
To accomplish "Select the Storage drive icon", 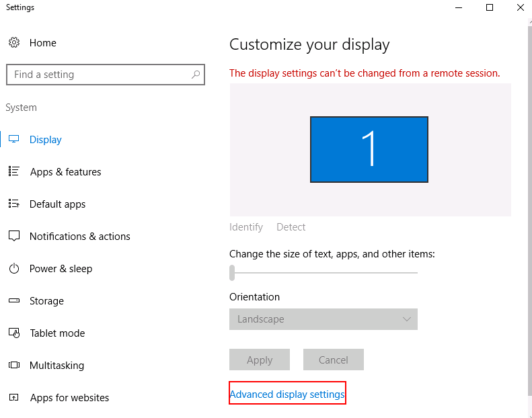I will point(14,300).
